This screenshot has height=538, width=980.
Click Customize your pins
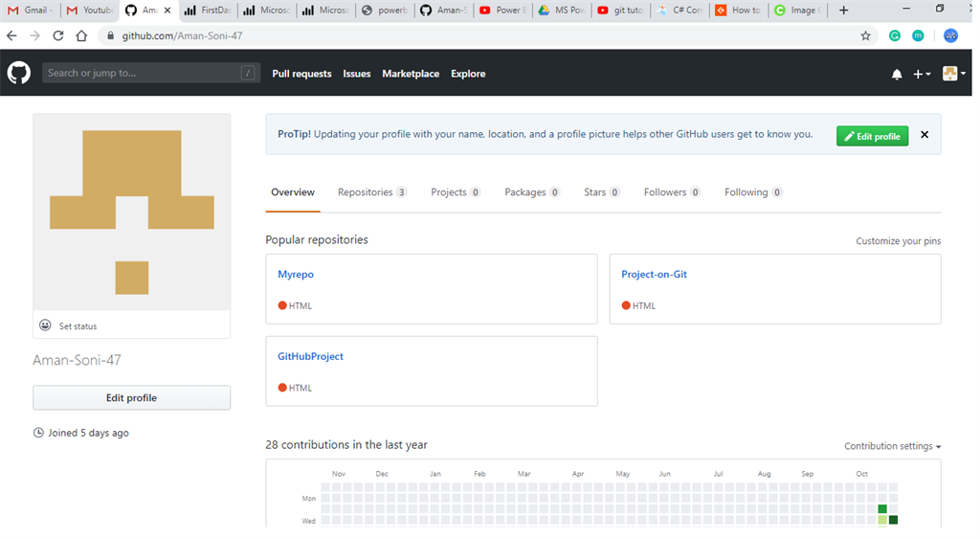point(898,241)
